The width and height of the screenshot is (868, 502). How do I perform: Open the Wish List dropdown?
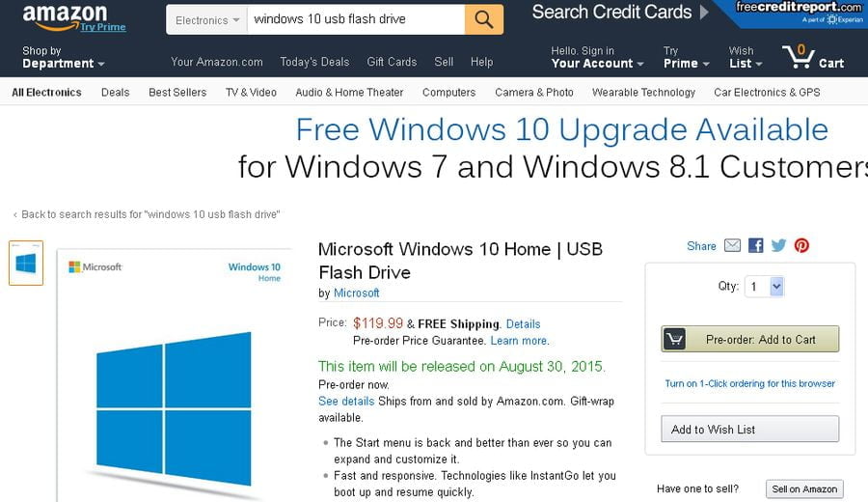pos(746,57)
